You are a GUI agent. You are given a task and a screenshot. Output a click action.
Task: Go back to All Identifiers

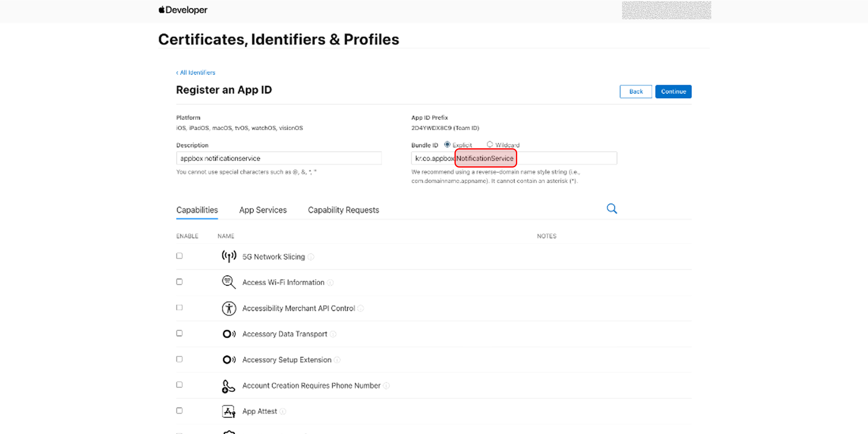tap(195, 73)
